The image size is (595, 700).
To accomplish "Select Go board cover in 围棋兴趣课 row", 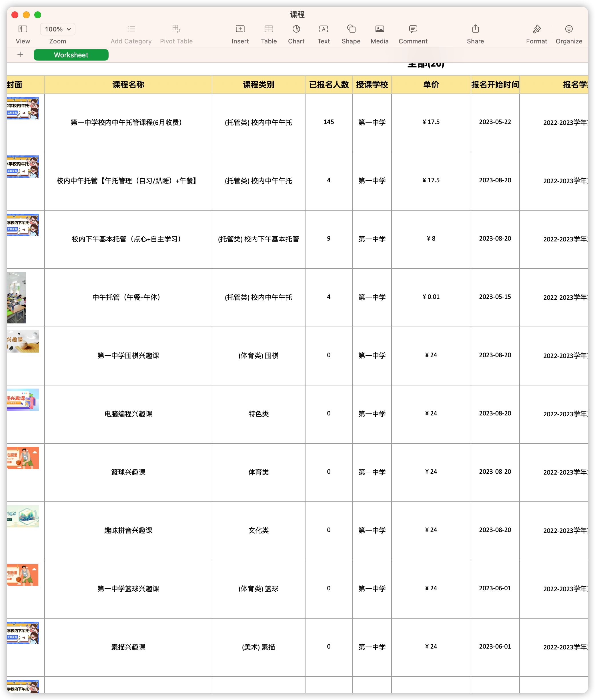I will (x=23, y=341).
